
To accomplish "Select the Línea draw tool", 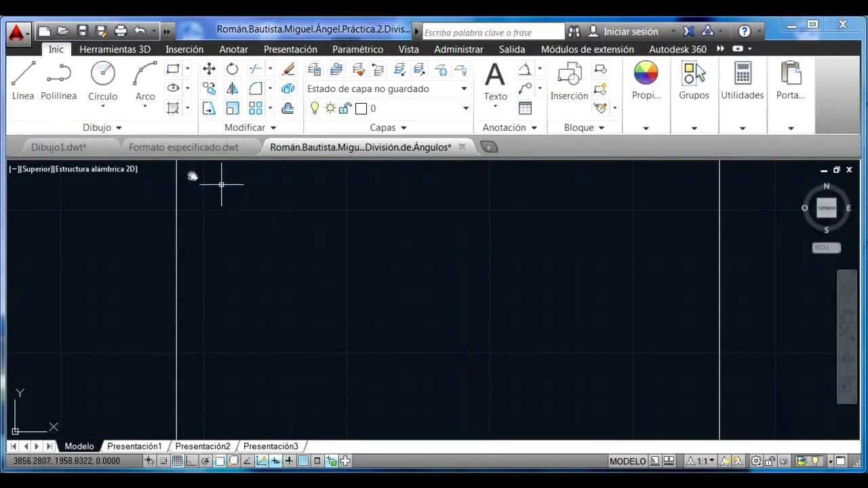I will click(x=23, y=81).
